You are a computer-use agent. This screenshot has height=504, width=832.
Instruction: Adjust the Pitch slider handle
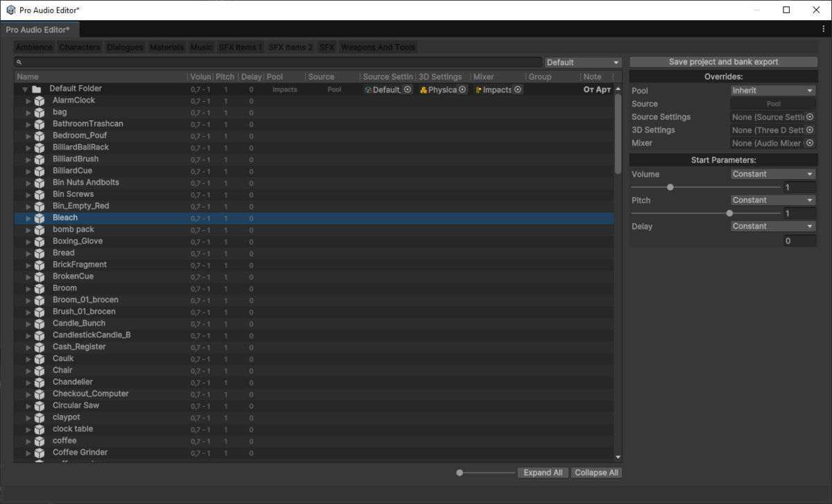pyautogui.click(x=729, y=214)
